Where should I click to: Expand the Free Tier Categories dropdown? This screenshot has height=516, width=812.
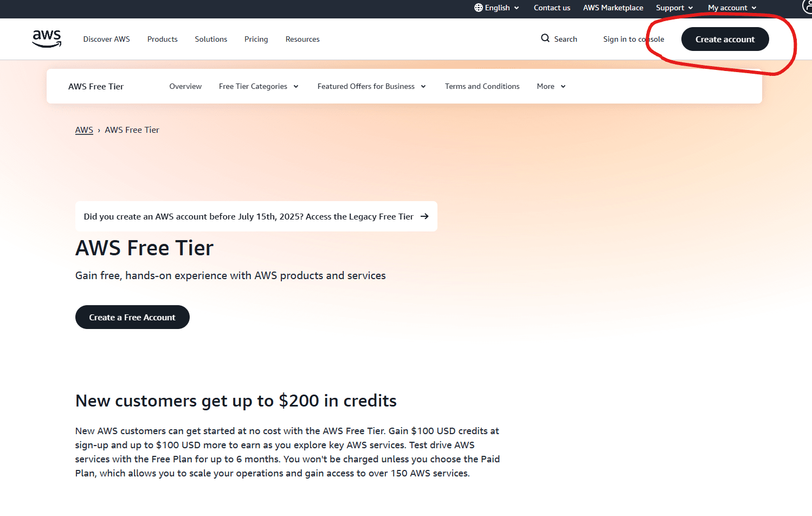point(259,86)
